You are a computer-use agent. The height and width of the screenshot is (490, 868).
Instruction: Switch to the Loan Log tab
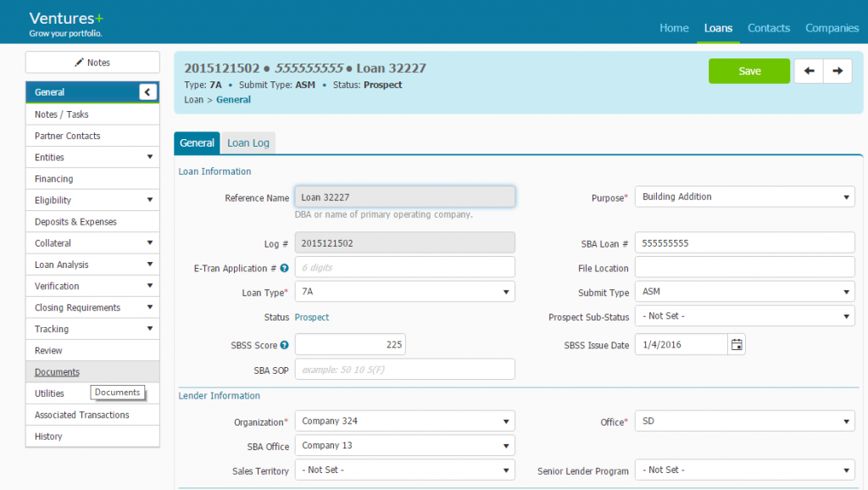click(x=248, y=143)
